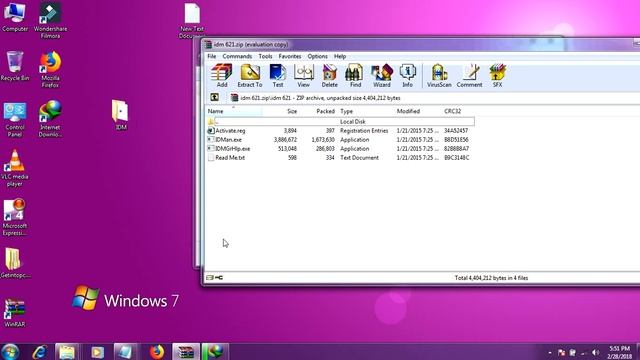The height and width of the screenshot is (360, 640).
Task: Select the WinRAR desktop shortcut
Action: pyautogui.click(x=15, y=313)
